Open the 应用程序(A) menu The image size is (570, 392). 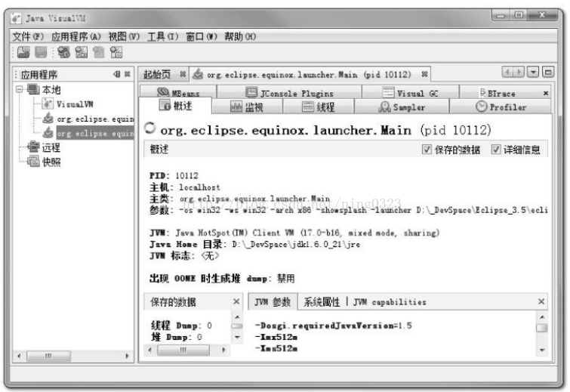76,37
